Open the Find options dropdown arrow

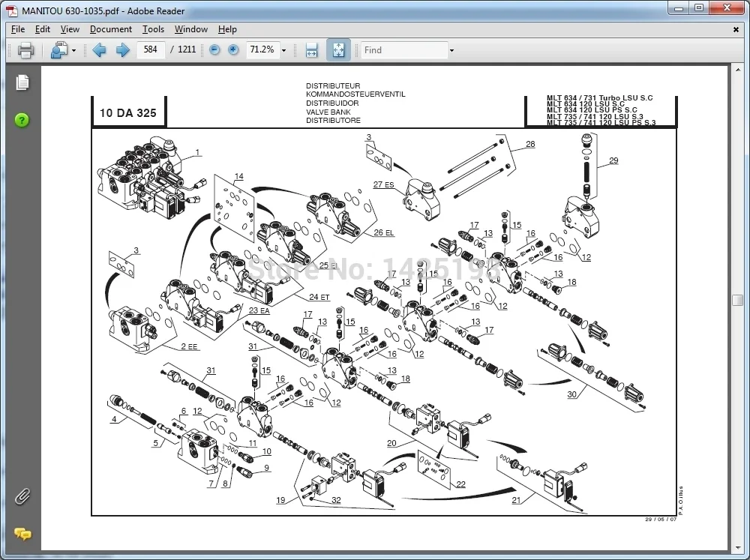[451, 50]
